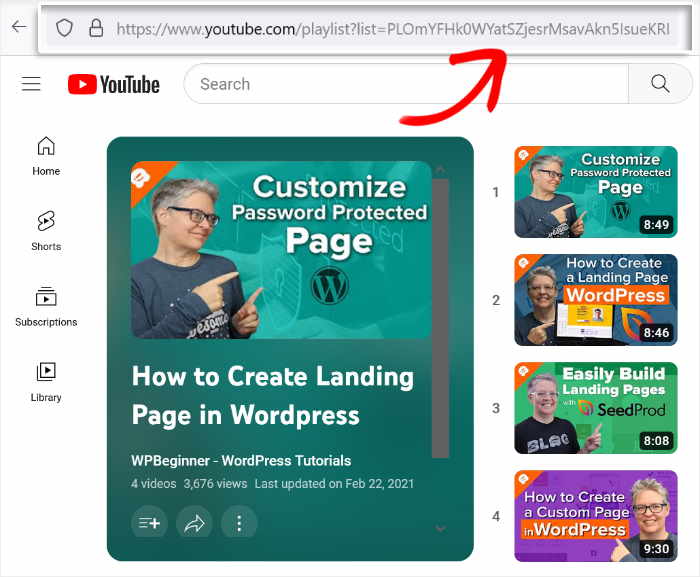This screenshot has height=577, width=700.
Task: Click the YouTube search input field
Action: click(x=405, y=84)
